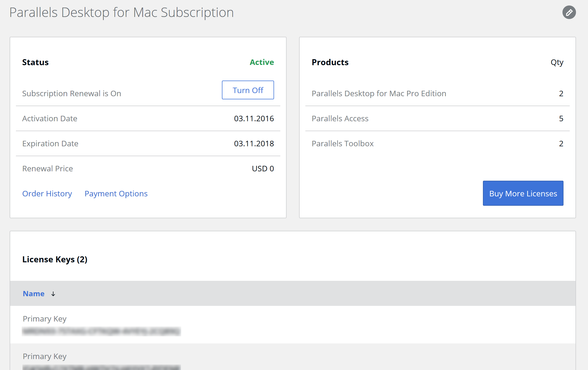
Task: Open Payment Options link
Action: coord(116,193)
